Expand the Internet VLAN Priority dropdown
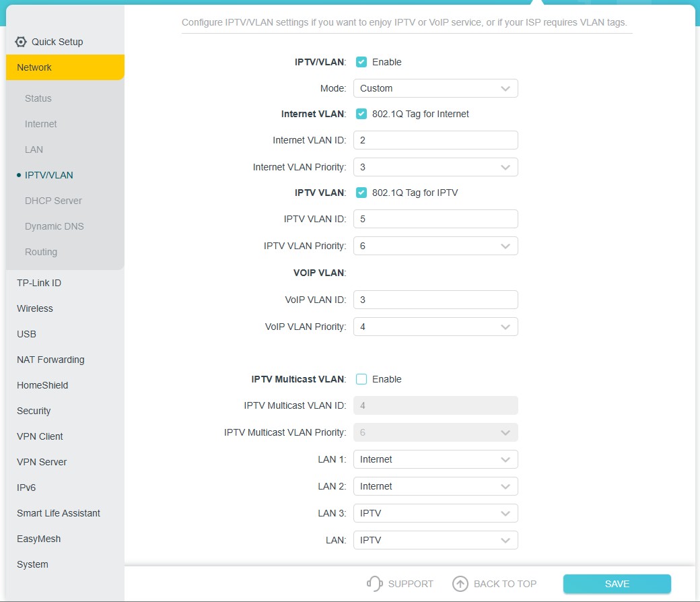Image resolution: width=700 pixels, height=602 pixels. (435, 167)
